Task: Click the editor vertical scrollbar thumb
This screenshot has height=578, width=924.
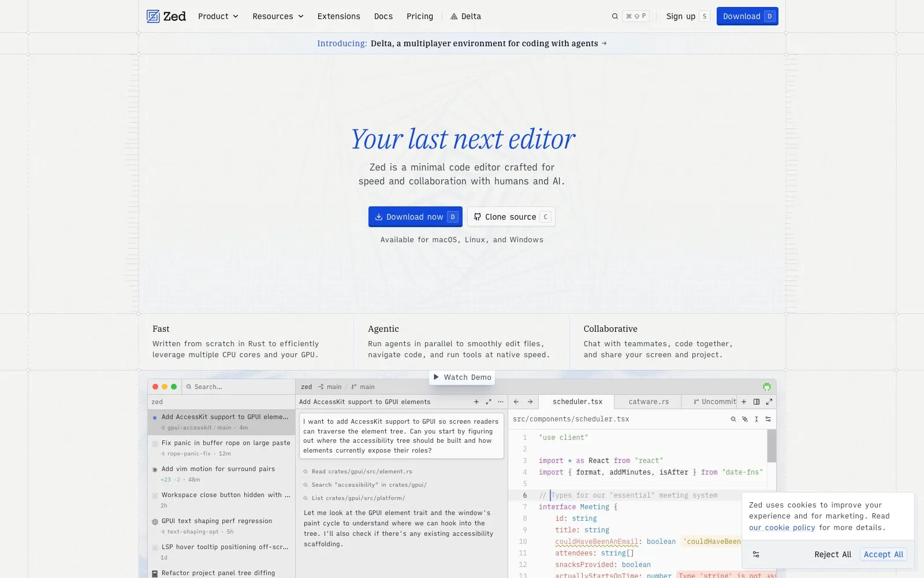Action: pyautogui.click(x=772, y=446)
